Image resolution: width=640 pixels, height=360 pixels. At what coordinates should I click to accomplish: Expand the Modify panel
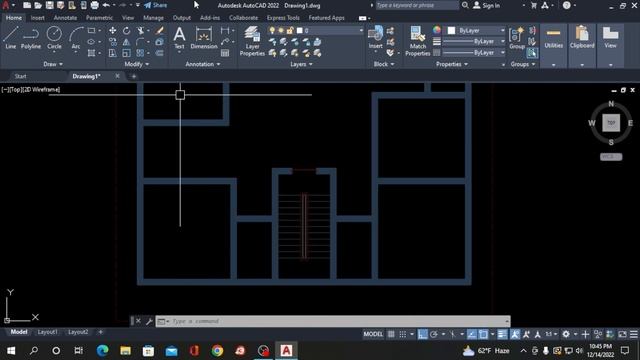[x=137, y=64]
